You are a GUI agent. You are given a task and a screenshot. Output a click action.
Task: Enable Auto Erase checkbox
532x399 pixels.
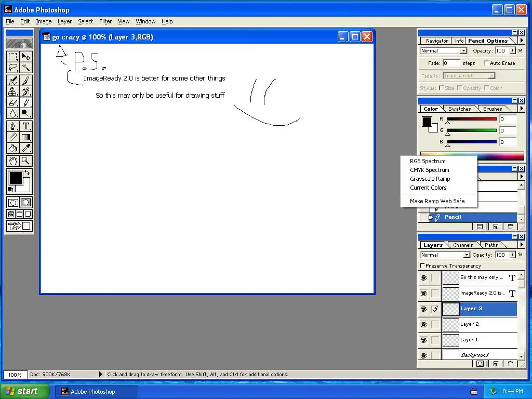(x=486, y=63)
